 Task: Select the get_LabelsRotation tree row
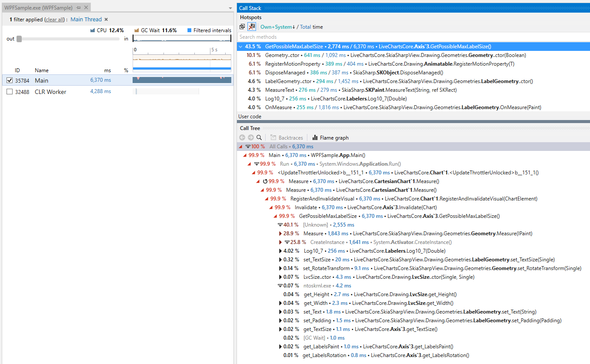(x=413, y=355)
